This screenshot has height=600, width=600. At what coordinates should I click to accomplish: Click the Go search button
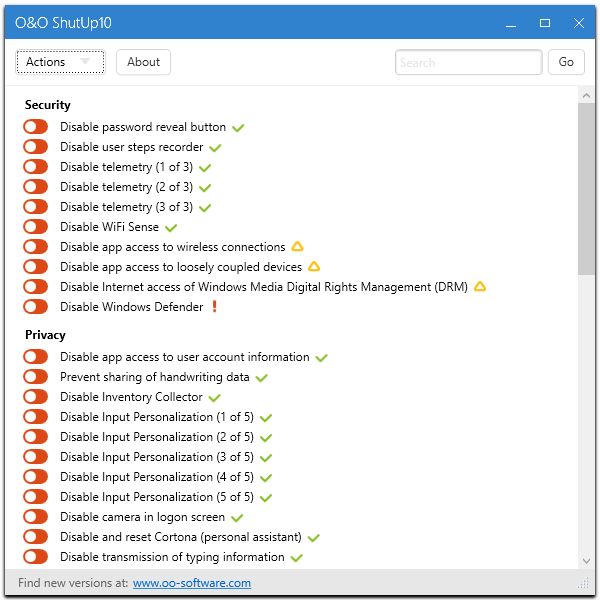click(x=566, y=62)
